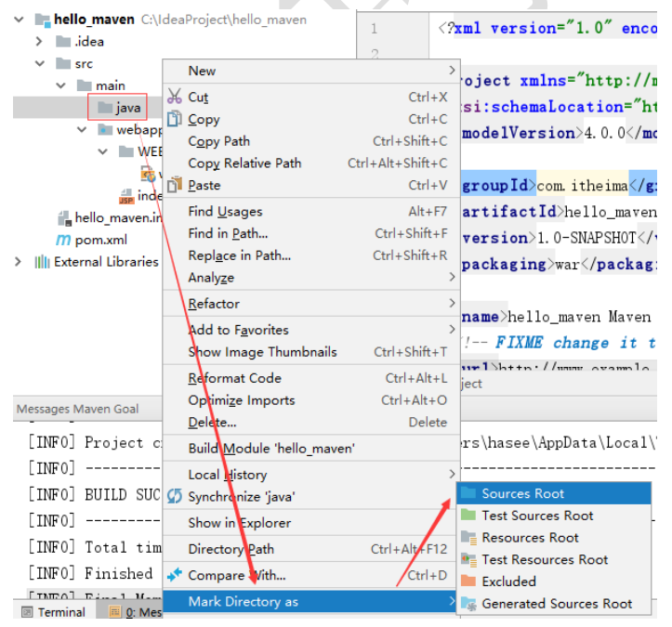Click the Compare With arrows icon

coord(175,575)
